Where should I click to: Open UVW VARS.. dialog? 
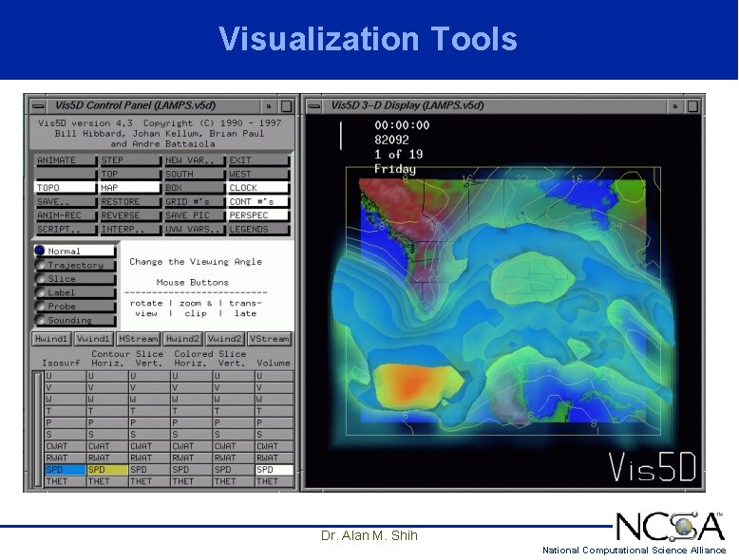coord(194,230)
